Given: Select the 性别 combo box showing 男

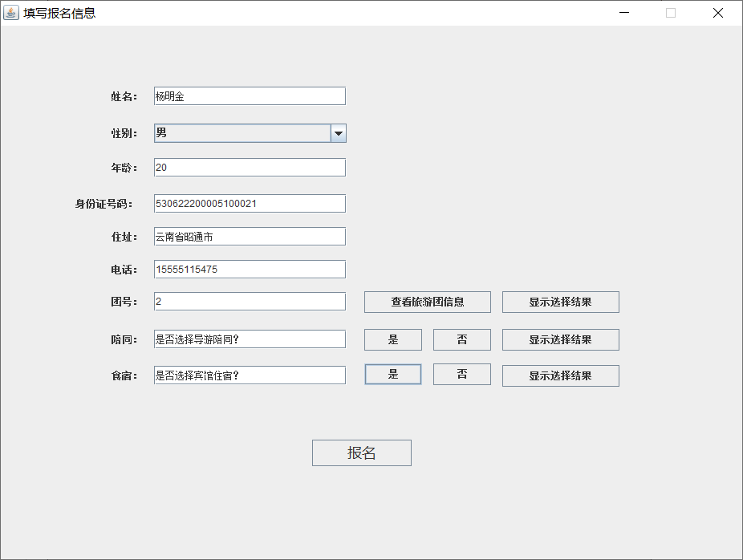Looking at the screenshot, I should point(250,133).
